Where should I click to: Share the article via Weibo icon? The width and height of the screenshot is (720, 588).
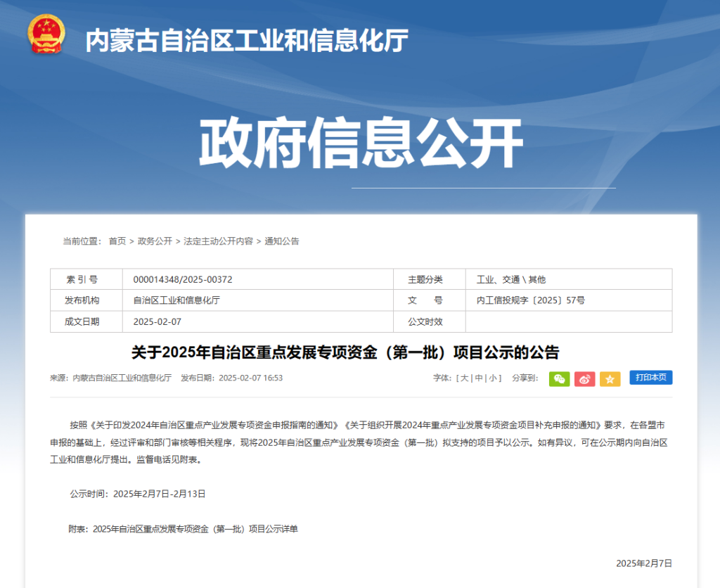(584, 378)
